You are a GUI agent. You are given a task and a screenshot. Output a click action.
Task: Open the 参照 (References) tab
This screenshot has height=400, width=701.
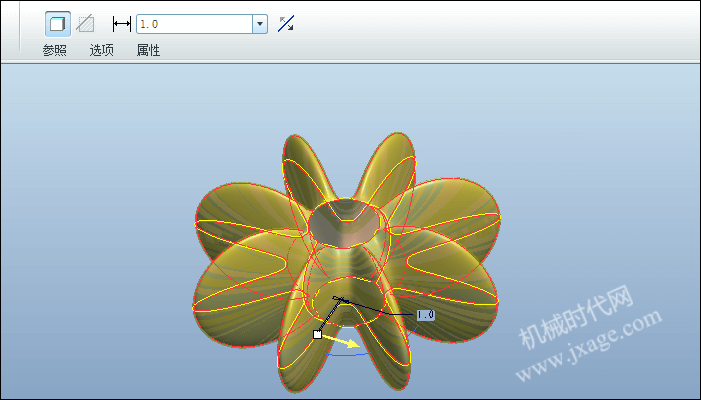tap(55, 51)
